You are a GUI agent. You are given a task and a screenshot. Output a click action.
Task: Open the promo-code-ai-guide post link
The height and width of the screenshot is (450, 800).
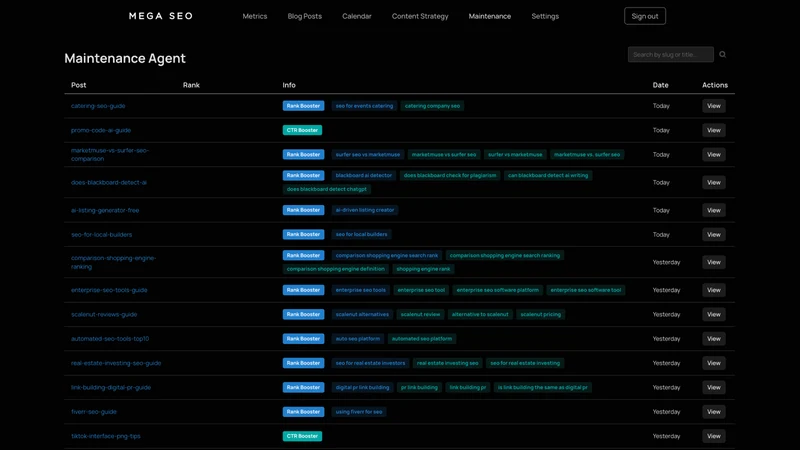point(101,130)
